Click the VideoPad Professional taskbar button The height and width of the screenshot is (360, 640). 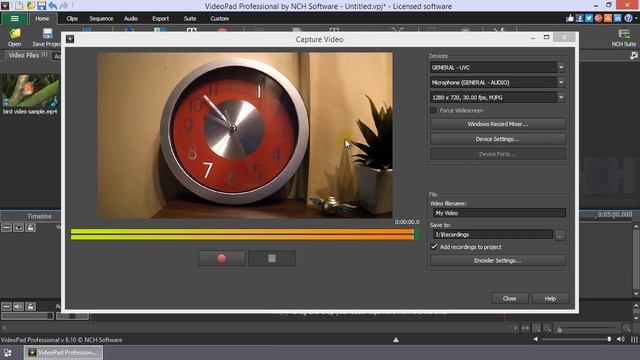pos(63,353)
